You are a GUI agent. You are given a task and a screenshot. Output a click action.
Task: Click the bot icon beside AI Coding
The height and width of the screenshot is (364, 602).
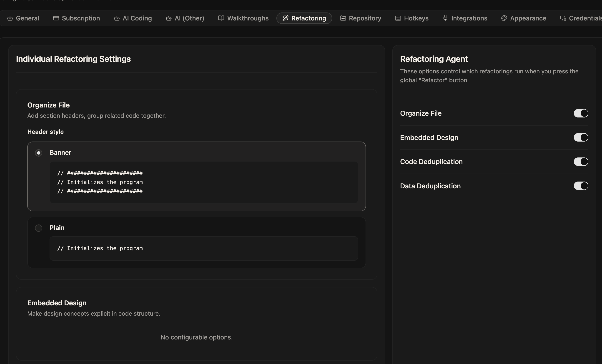117,18
